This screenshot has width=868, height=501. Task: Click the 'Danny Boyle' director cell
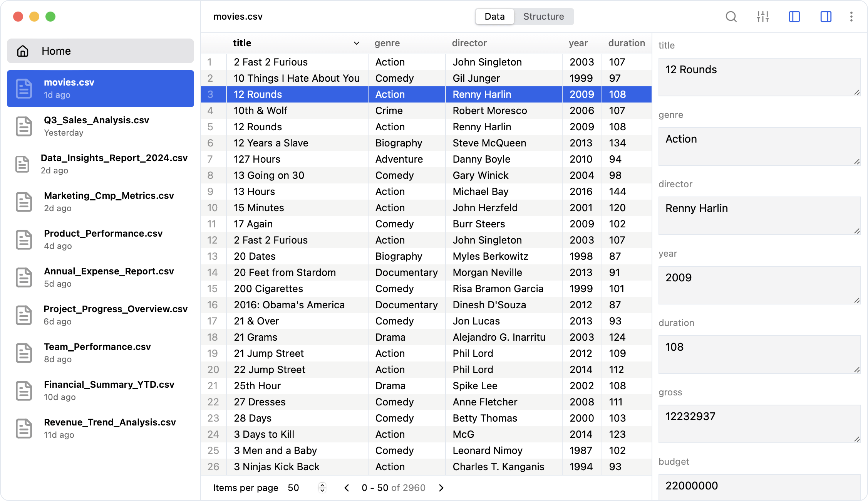504,159
